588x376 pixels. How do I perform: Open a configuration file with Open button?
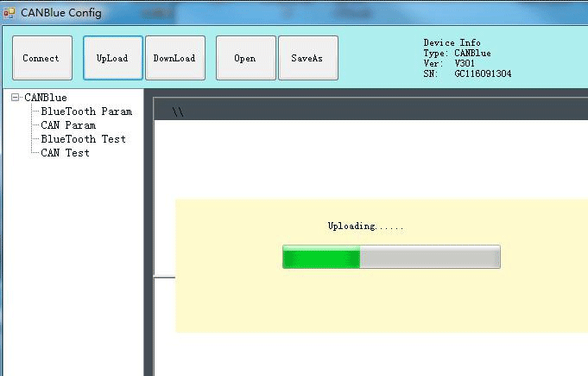coord(245,58)
